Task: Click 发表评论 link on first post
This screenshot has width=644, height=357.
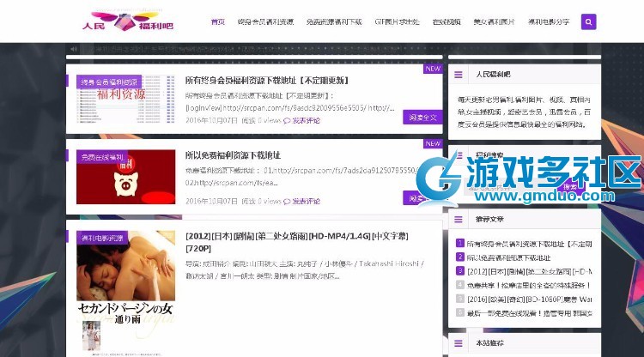Action: (x=306, y=121)
